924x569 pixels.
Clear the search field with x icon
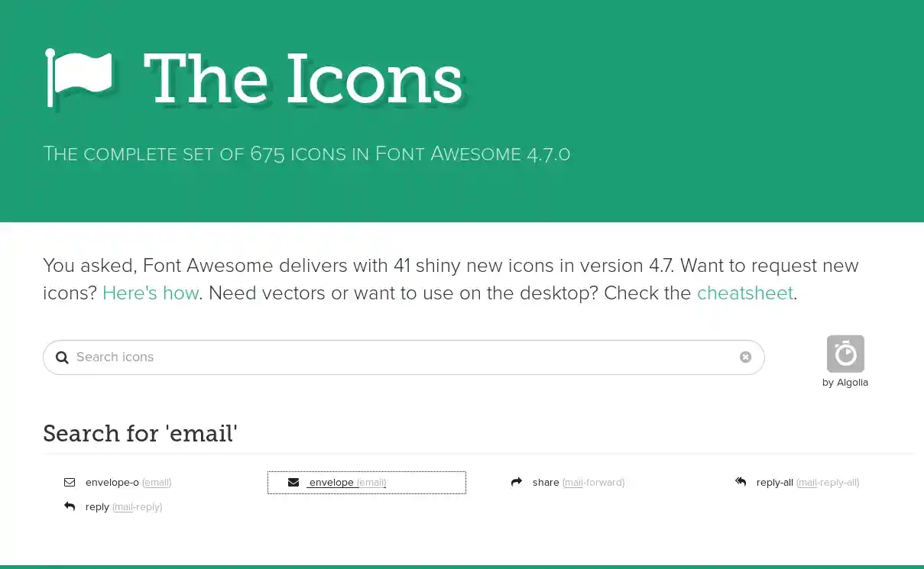(745, 357)
